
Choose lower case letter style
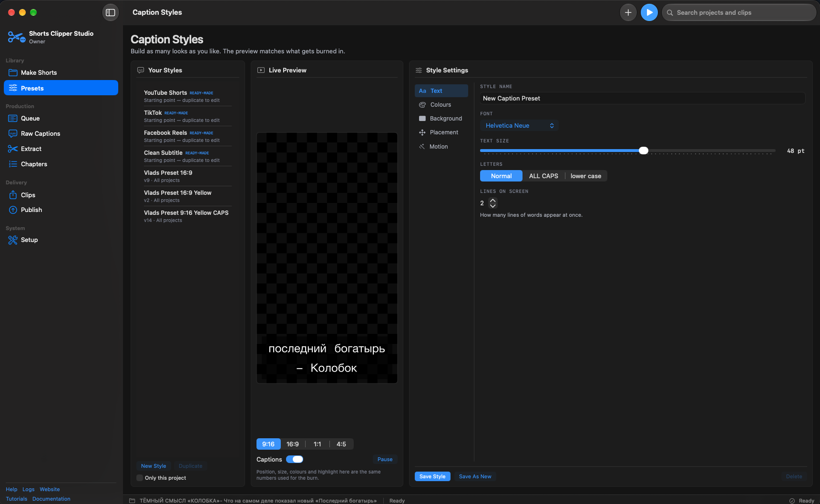586,176
